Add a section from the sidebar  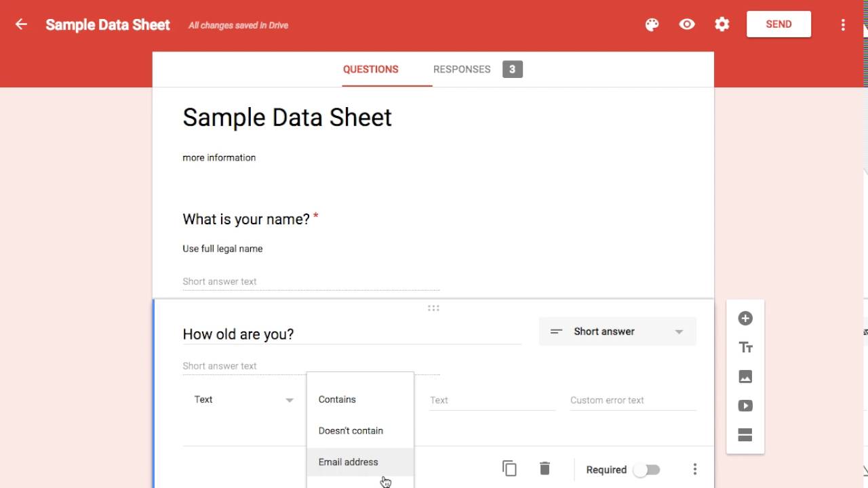[745, 435]
